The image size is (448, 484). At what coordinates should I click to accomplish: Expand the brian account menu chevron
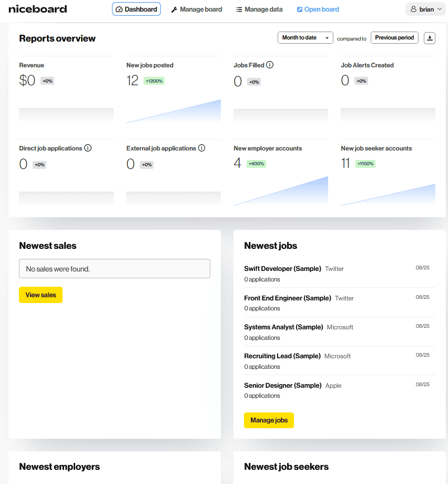click(441, 9)
